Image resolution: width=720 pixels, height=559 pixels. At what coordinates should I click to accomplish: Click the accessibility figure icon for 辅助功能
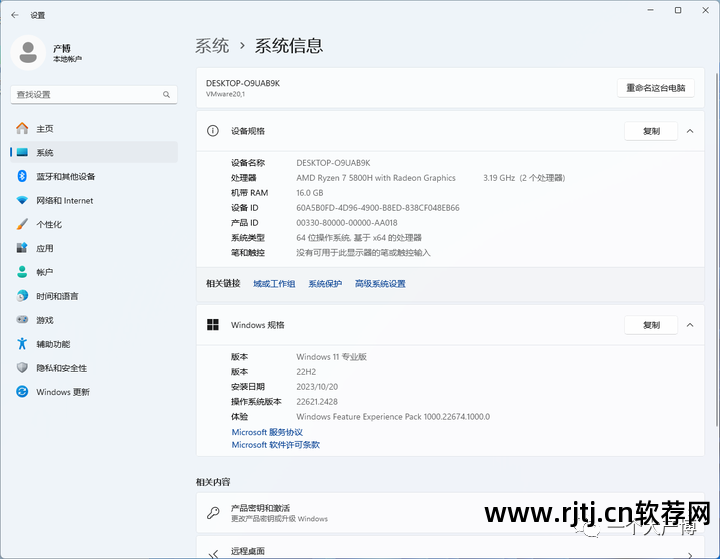(22, 344)
